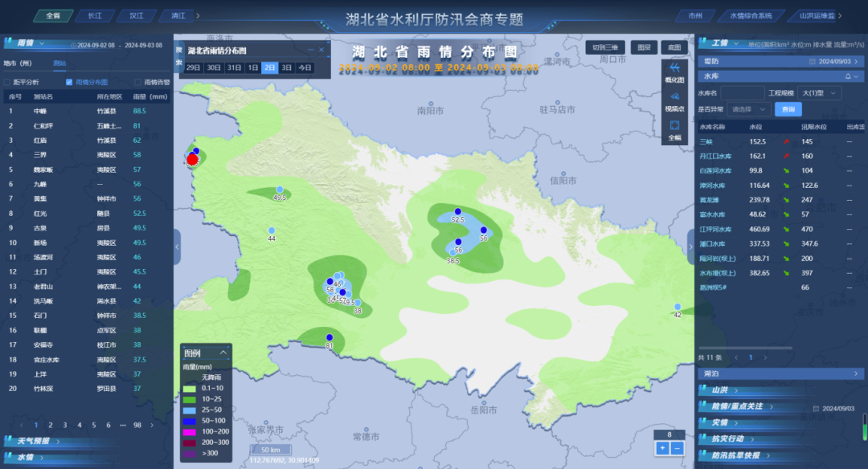
Task: Go to next page of rainfall station list
Action: coord(152,426)
